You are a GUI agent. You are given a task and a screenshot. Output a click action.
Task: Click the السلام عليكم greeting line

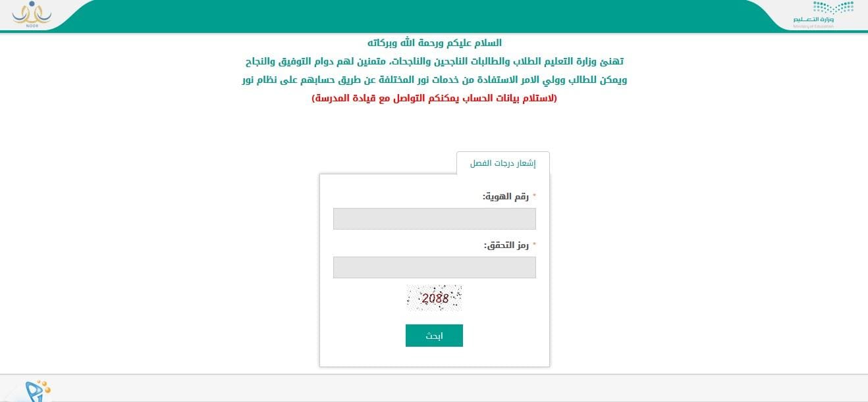coord(435,43)
